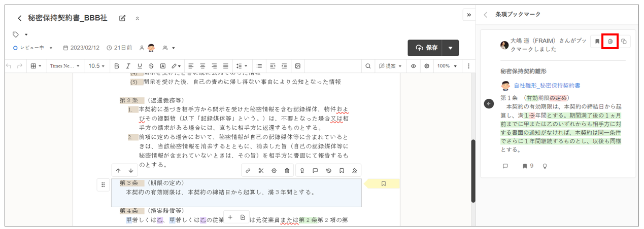Screen dimensions: 644x229
Task: Open the Times New Roman font dropdown
Action: pos(64,66)
